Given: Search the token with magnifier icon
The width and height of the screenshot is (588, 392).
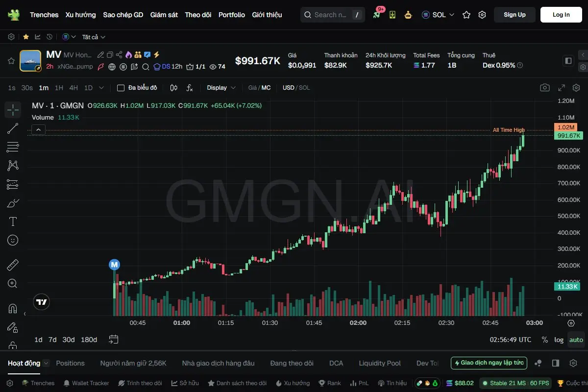Looking at the screenshot, I should coord(146,67).
